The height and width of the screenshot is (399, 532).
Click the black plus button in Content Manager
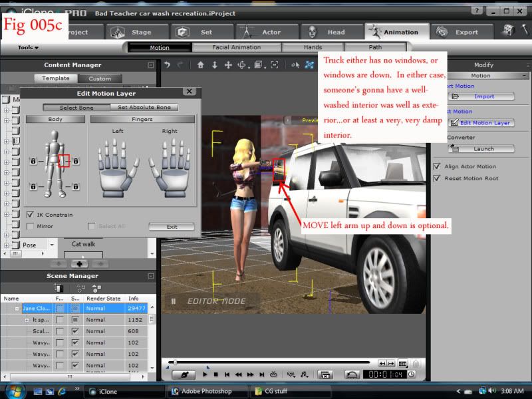pyautogui.click(x=79, y=263)
